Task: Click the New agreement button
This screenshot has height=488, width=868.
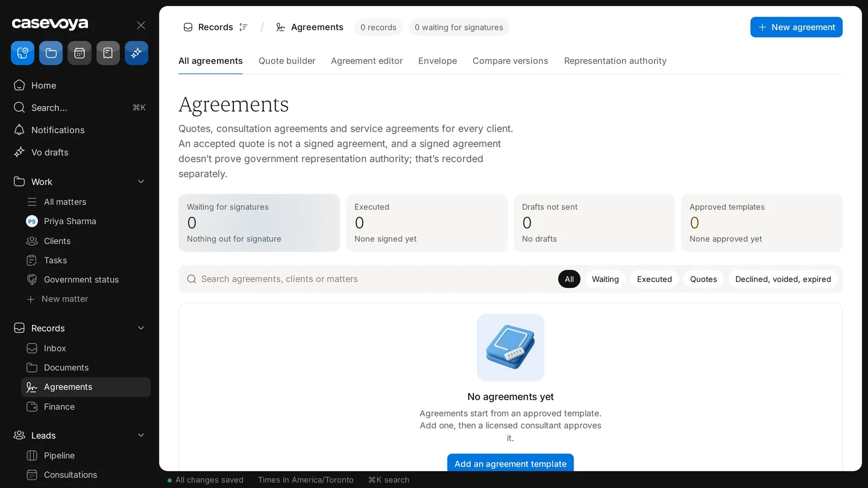Action: (796, 27)
